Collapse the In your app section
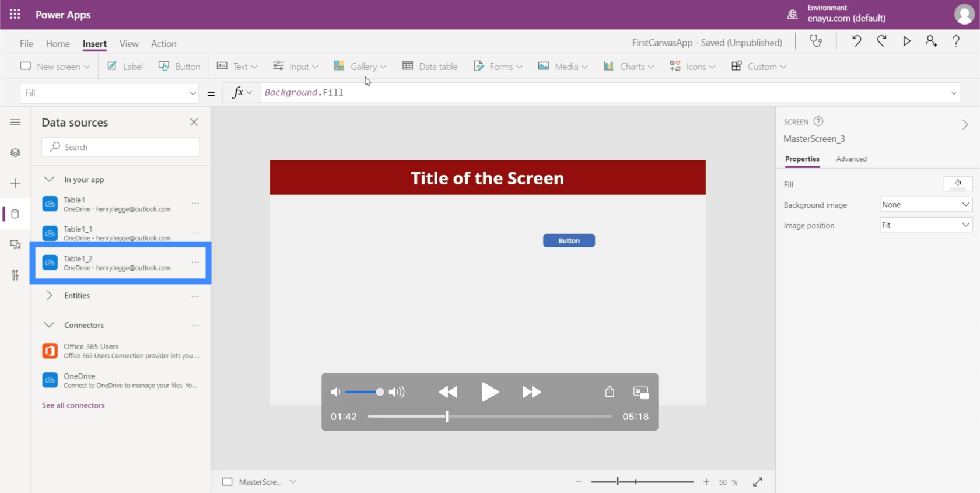The image size is (980, 493). point(50,179)
